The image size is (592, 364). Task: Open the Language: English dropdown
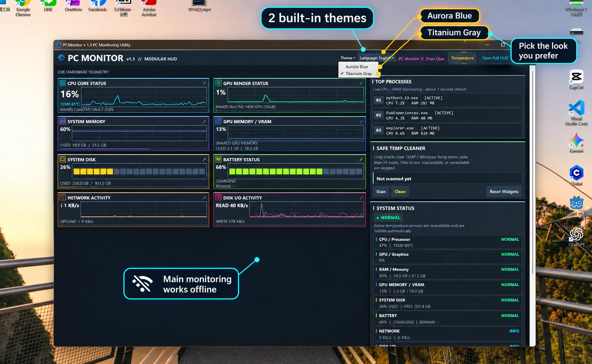(x=377, y=58)
